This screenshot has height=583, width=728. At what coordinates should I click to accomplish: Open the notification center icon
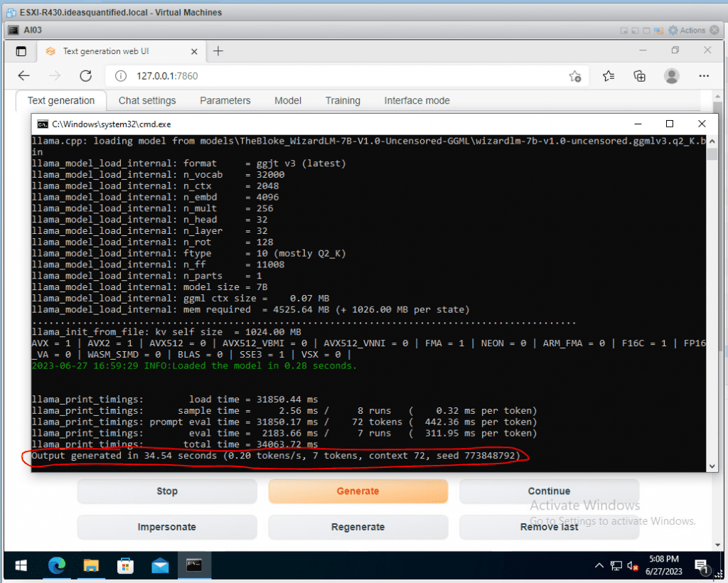tap(701, 566)
